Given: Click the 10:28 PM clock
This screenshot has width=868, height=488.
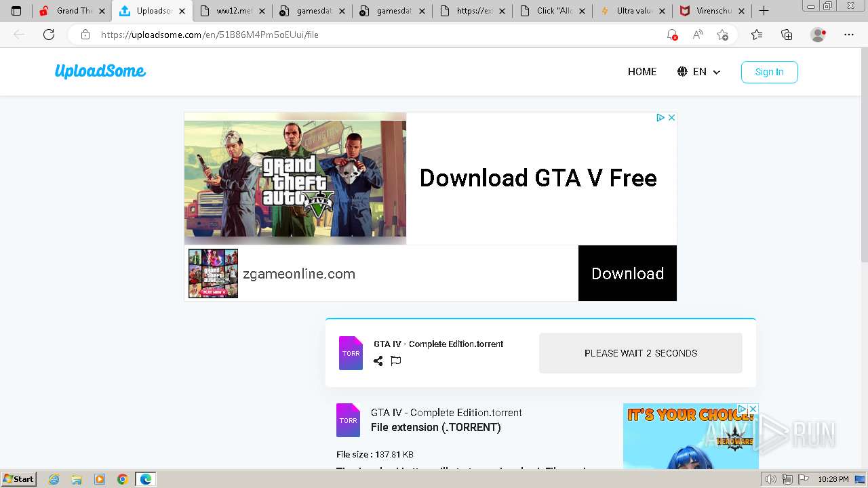Looking at the screenshot, I should (x=833, y=479).
